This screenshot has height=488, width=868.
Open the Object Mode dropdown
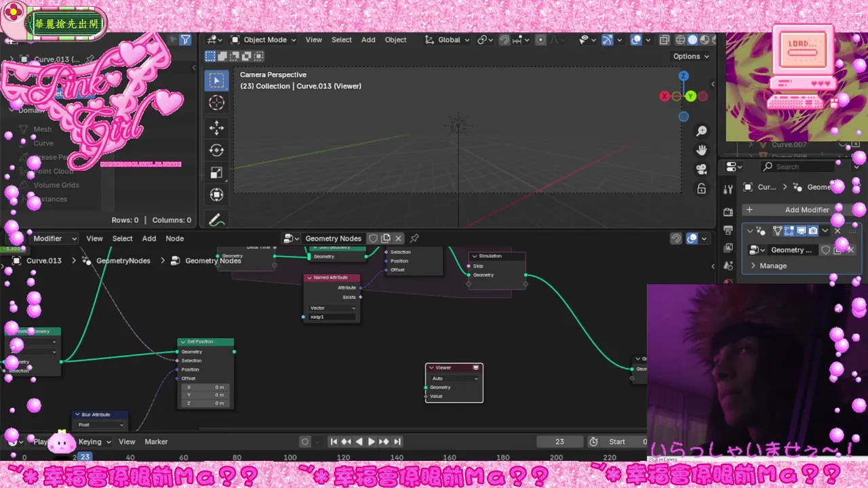click(264, 40)
